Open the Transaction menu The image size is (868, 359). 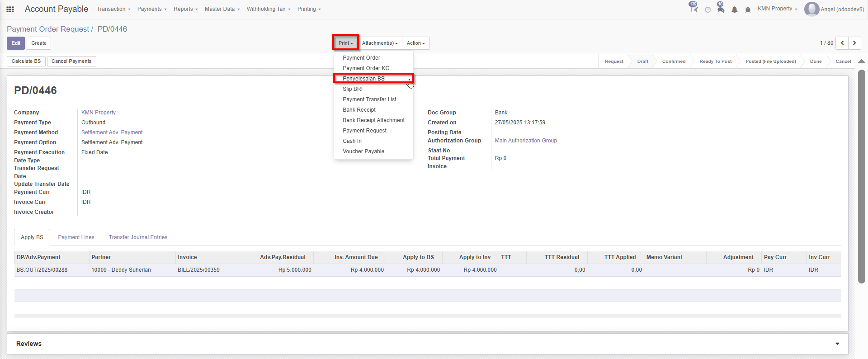click(x=113, y=9)
